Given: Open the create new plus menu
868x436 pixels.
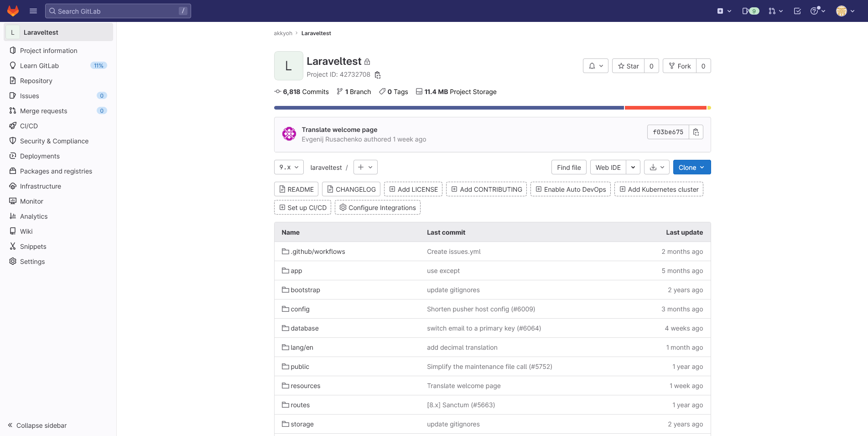Looking at the screenshot, I should click(724, 11).
